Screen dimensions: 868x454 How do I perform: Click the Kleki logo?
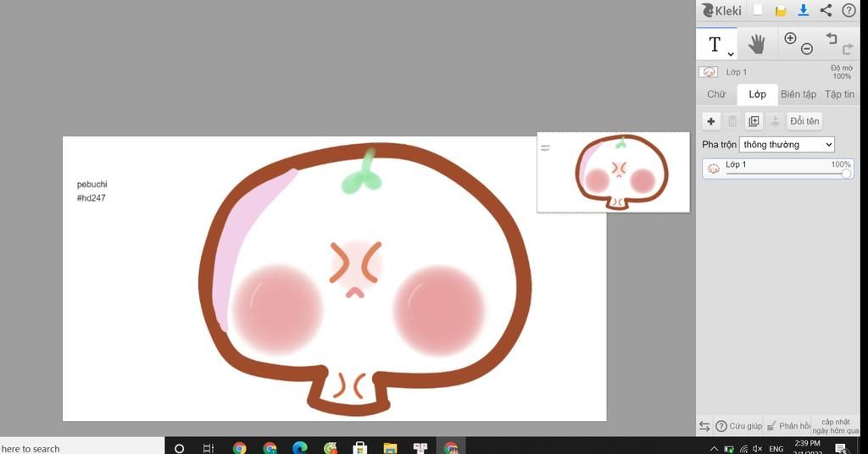point(721,10)
